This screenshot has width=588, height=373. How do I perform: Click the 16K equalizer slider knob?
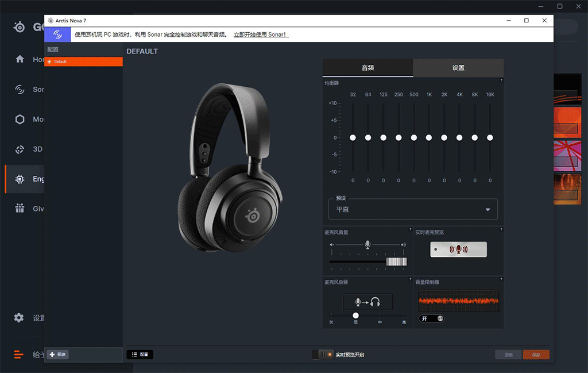tap(490, 138)
